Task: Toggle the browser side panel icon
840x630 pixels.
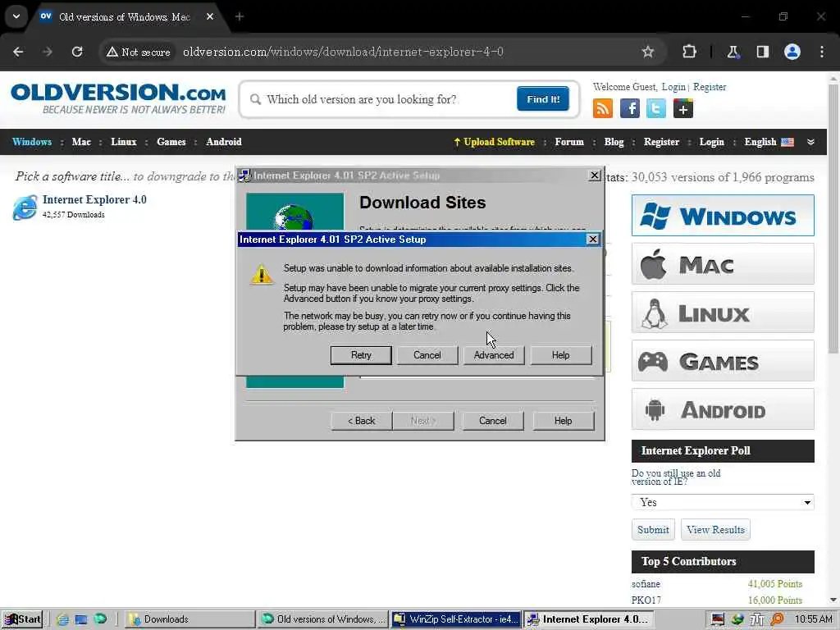Action: pyautogui.click(x=762, y=52)
